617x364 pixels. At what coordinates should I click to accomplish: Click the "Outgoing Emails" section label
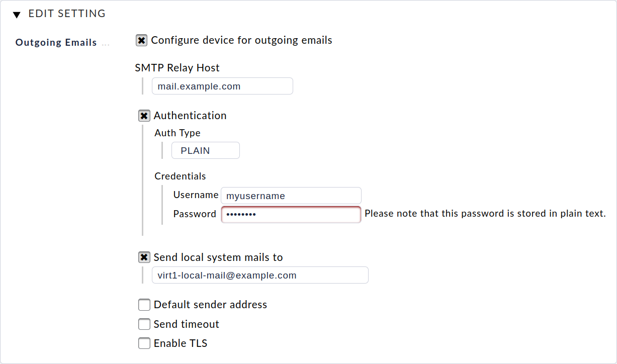click(x=56, y=42)
